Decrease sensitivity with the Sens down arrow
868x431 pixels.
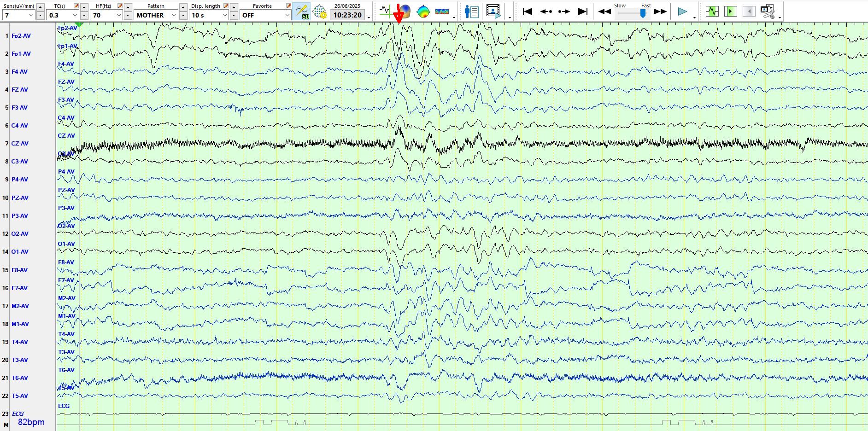pos(41,15)
